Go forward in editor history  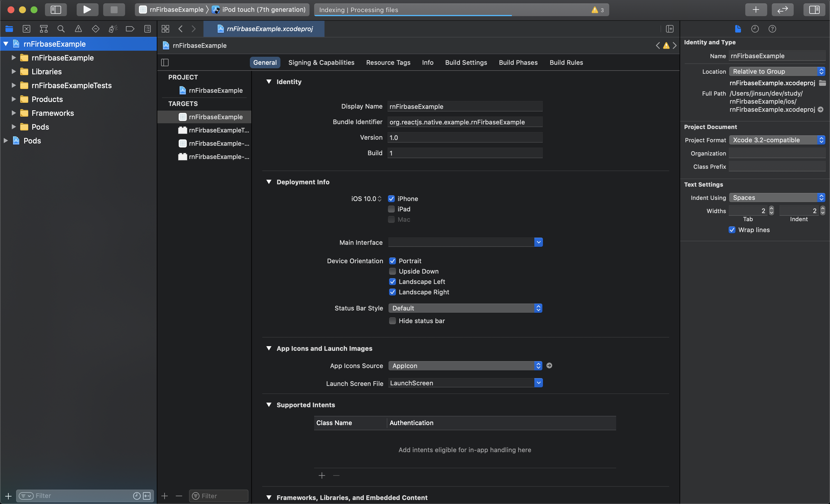(x=194, y=29)
